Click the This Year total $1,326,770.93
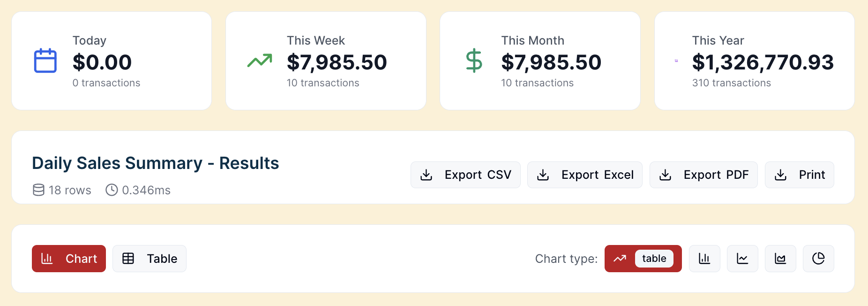 pos(763,62)
